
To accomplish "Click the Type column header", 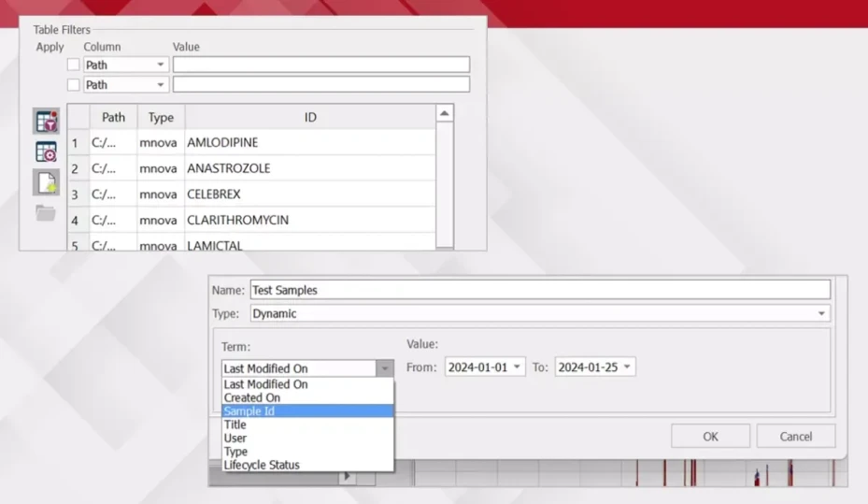I will [161, 117].
